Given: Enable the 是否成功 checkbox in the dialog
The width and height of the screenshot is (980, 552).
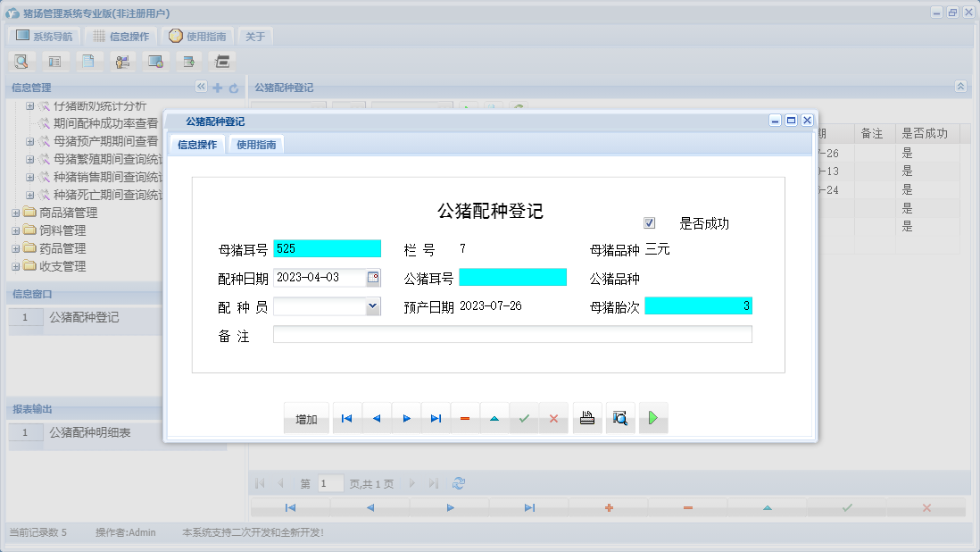Looking at the screenshot, I should [x=647, y=222].
